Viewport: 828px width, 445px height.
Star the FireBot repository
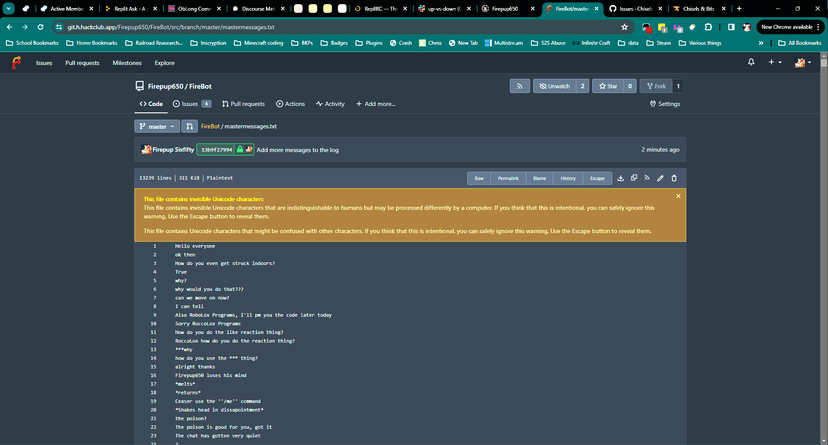coord(608,86)
